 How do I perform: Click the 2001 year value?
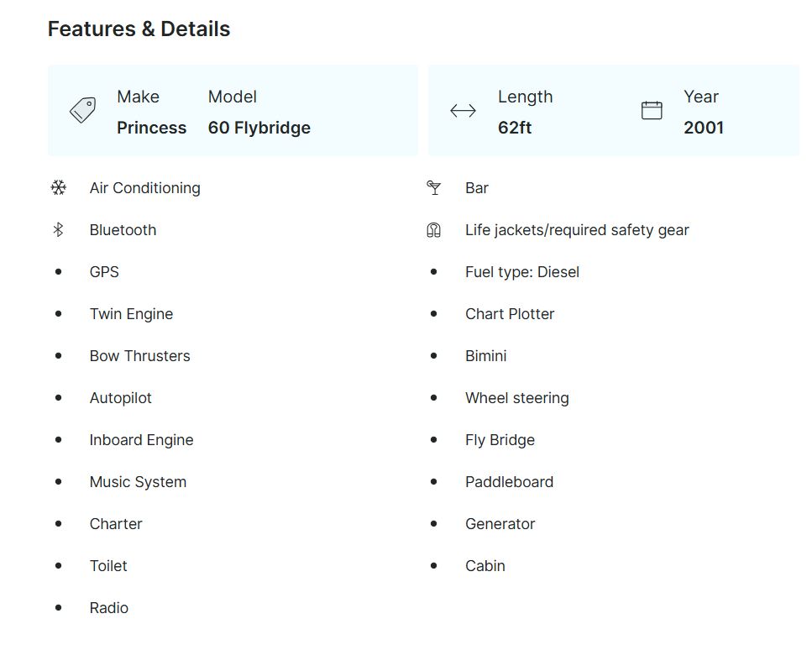point(703,128)
